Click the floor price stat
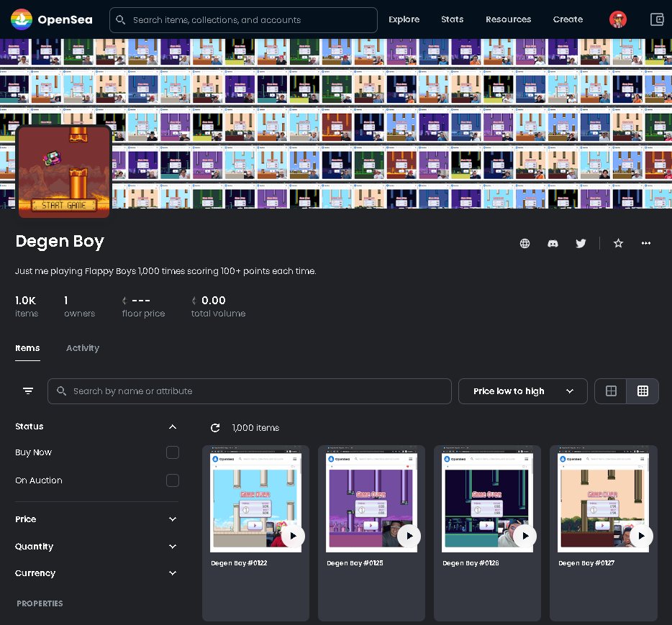This screenshot has height=625, width=672. tap(143, 306)
